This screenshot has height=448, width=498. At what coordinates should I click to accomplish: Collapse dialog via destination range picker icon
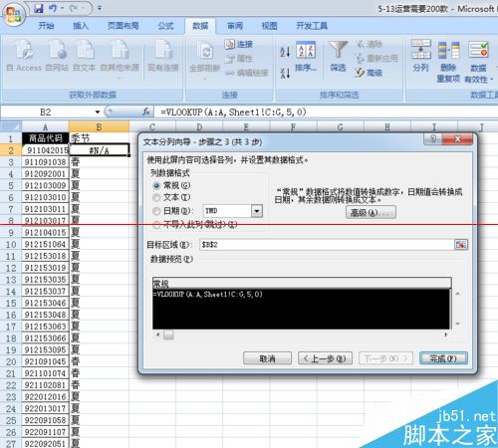461,245
